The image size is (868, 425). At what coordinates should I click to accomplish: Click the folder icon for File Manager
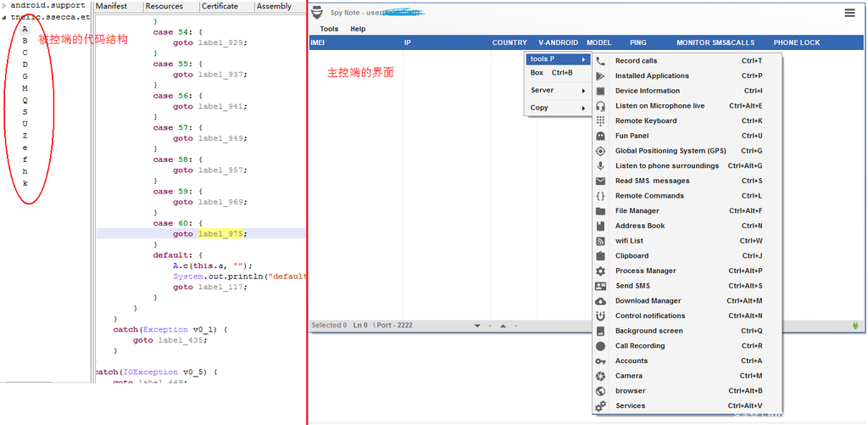600,211
